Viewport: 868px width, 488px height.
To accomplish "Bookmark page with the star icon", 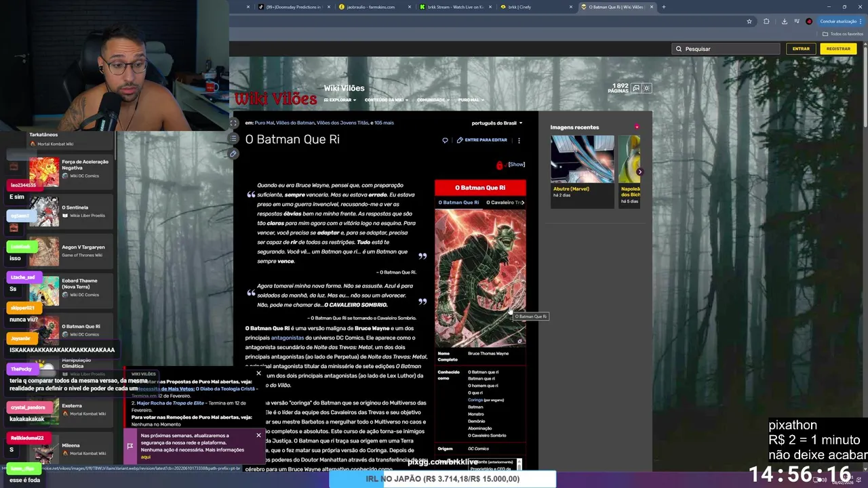I will click(749, 21).
